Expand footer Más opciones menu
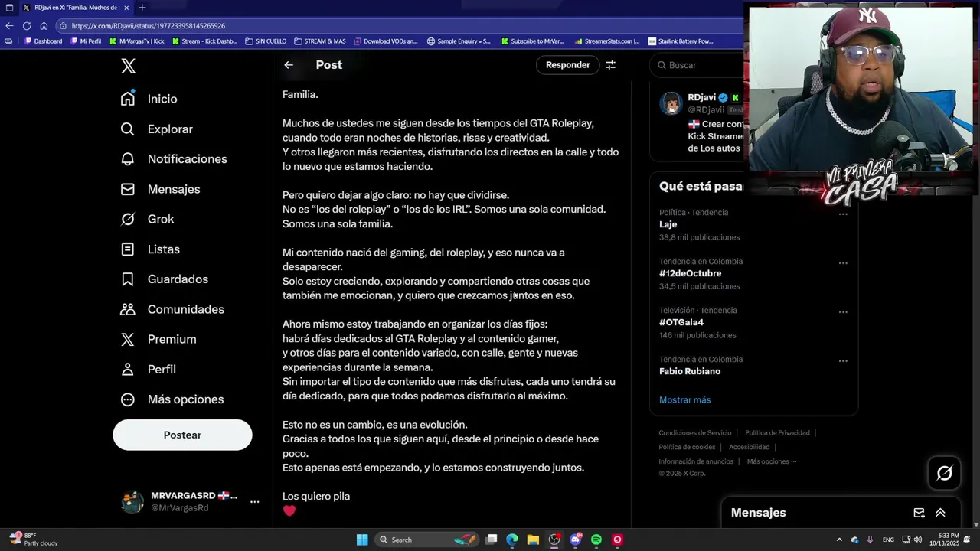980x551 pixels. click(772, 461)
